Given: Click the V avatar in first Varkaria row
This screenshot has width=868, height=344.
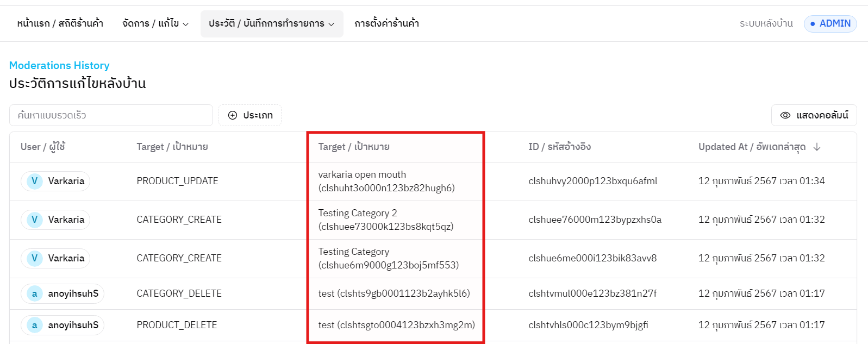Looking at the screenshot, I should tap(34, 181).
